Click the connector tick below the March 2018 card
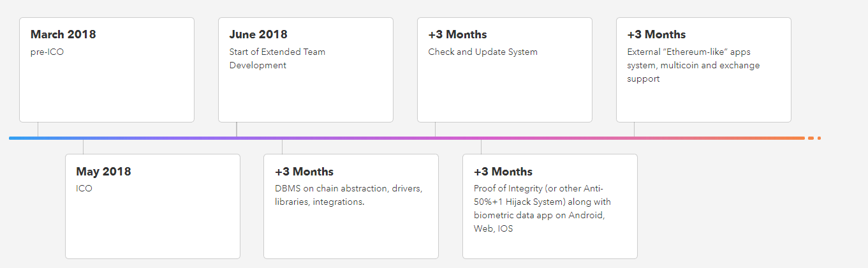 point(38,129)
